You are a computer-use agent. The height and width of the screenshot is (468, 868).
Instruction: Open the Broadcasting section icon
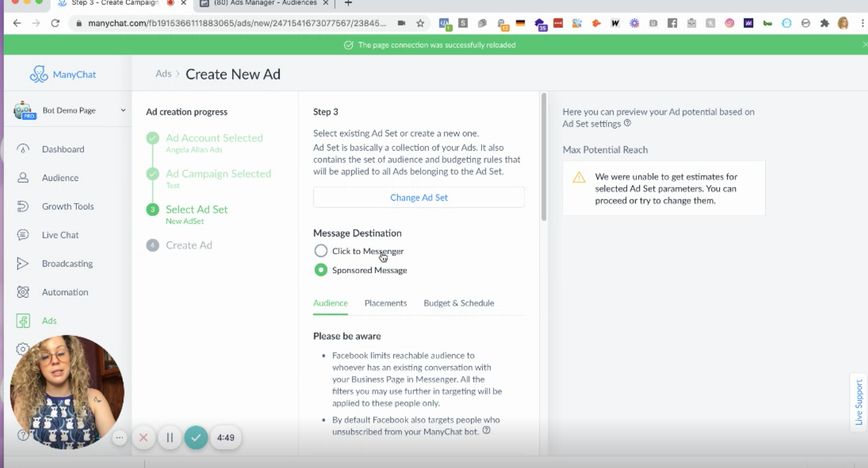tap(23, 264)
